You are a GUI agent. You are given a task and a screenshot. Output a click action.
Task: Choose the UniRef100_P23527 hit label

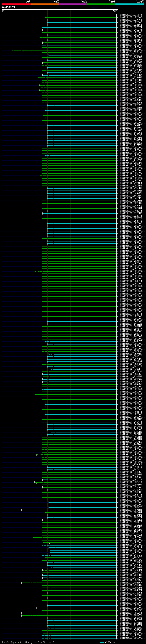pos(131,218)
